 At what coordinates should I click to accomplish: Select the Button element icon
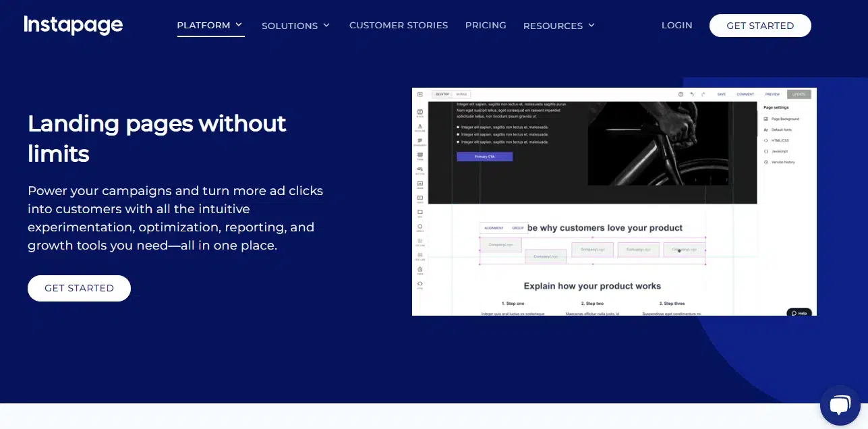click(x=419, y=170)
